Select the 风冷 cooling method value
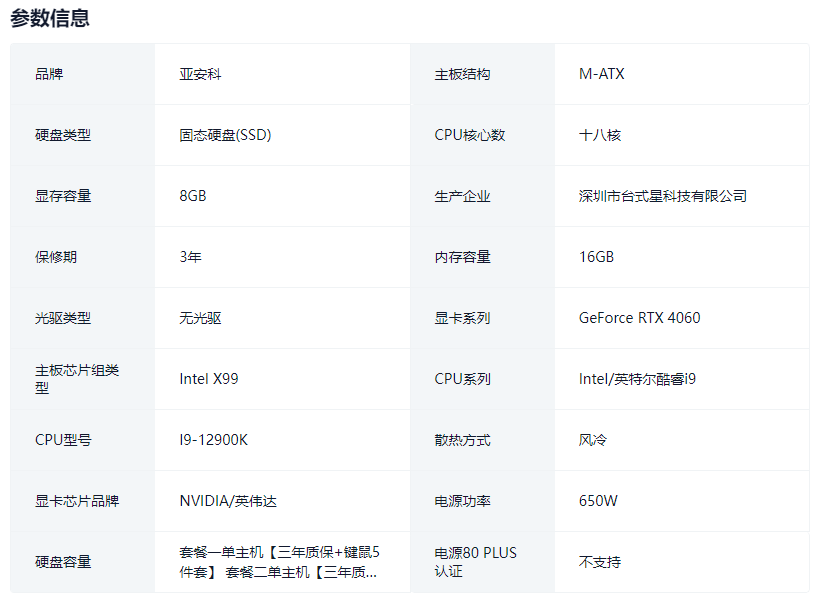Image resolution: width=815 pixels, height=608 pixels. (x=593, y=440)
